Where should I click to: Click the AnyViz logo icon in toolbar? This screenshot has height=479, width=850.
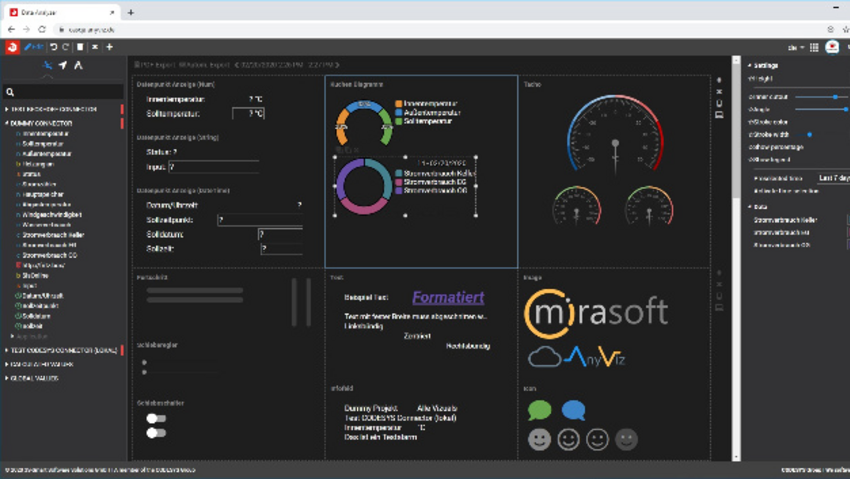[12, 47]
